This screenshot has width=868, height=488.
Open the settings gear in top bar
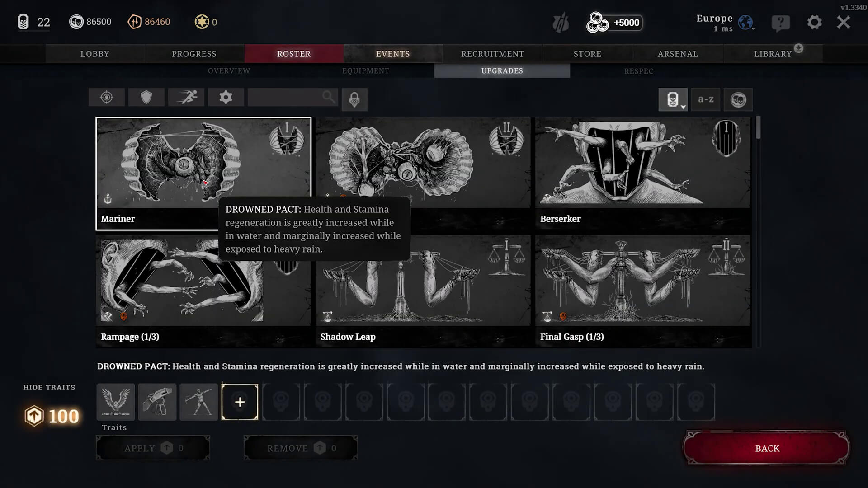[814, 22]
